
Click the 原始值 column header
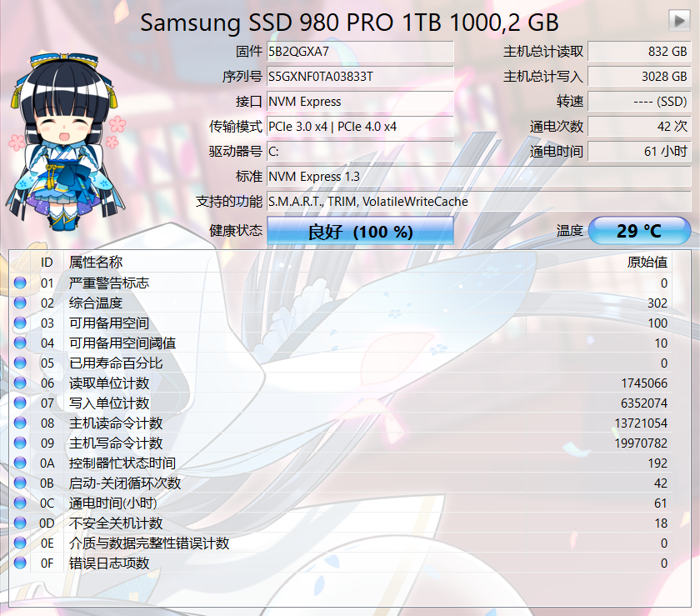[647, 263]
